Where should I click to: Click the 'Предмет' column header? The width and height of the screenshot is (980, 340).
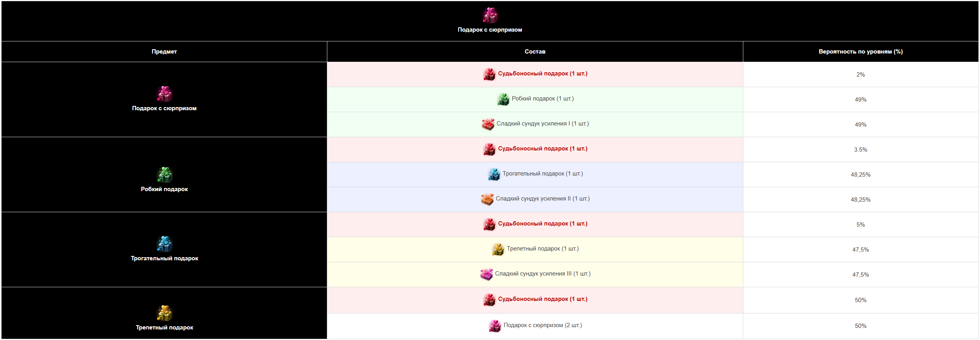164,52
